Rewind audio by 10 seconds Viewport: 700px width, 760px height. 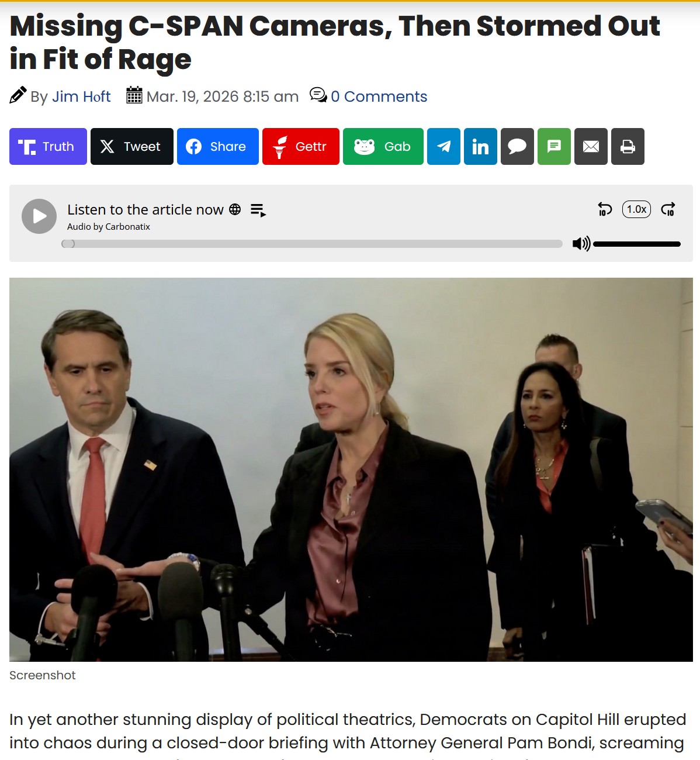tap(605, 209)
